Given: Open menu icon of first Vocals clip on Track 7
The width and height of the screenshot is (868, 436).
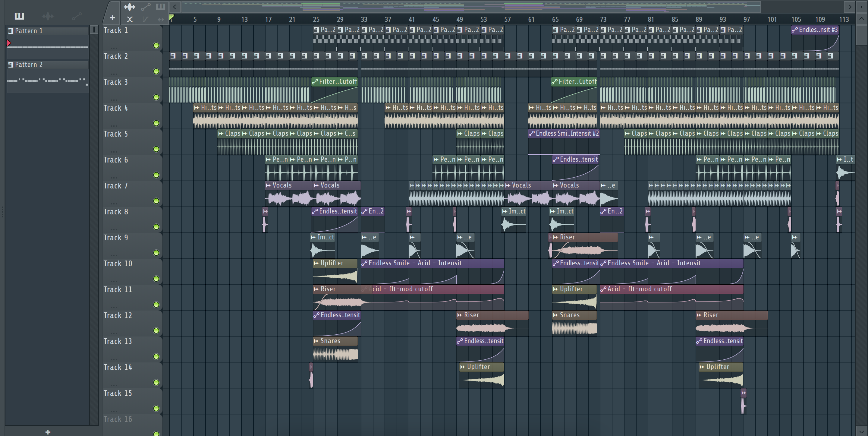Looking at the screenshot, I should pyautogui.click(x=269, y=185).
